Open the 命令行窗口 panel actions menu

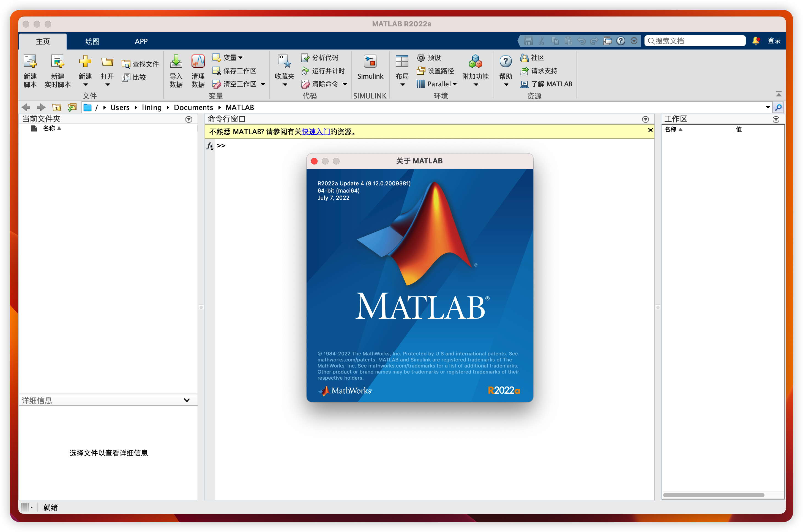coord(646,119)
